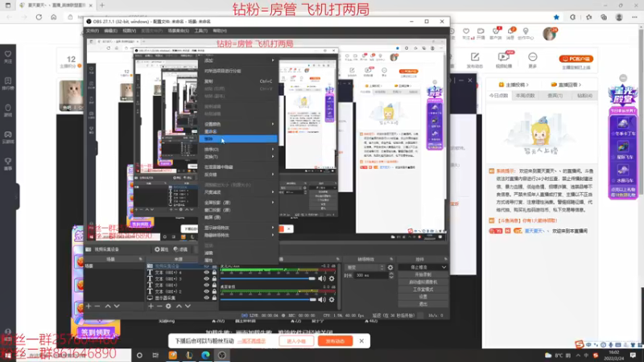
Task: Open 文件(F) menu in OBS menu bar
Action: 93,31
